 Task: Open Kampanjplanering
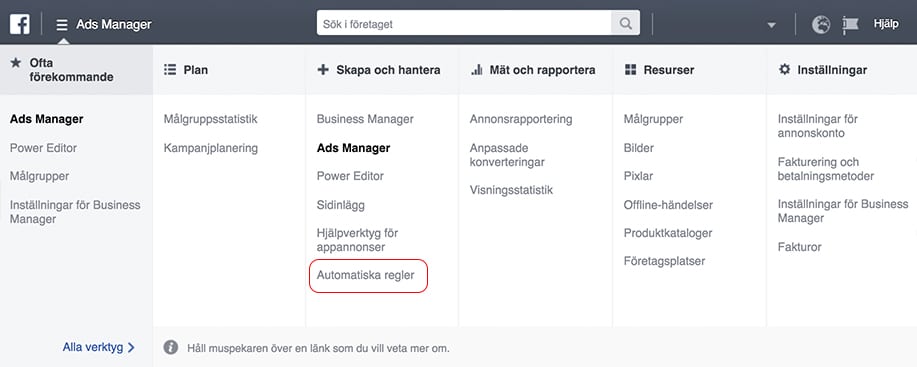(211, 148)
